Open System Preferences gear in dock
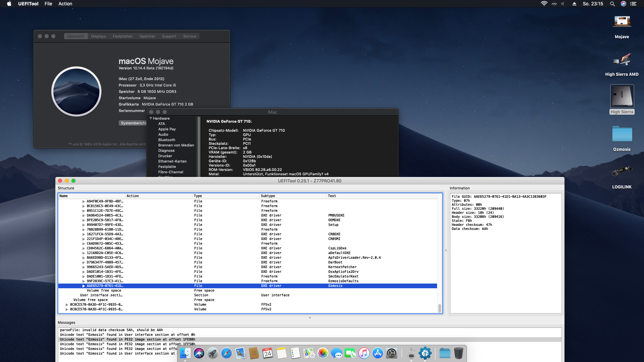This screenshot has width=644, height=362. point(391,353)
